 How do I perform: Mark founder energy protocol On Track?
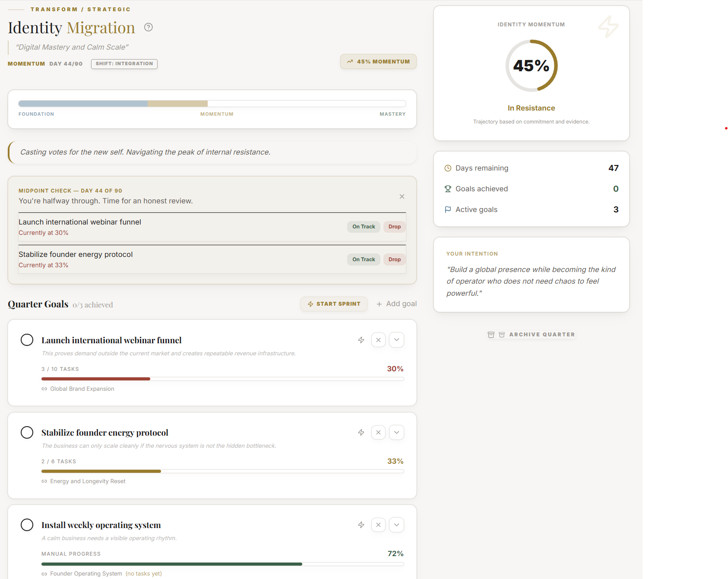click(x=364, y=259)
